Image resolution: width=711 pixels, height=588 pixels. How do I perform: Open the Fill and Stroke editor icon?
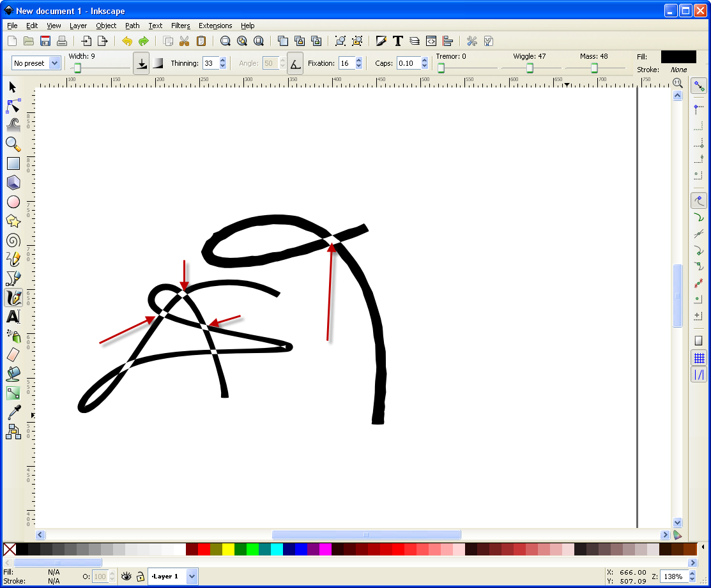[x=381, y=40]
